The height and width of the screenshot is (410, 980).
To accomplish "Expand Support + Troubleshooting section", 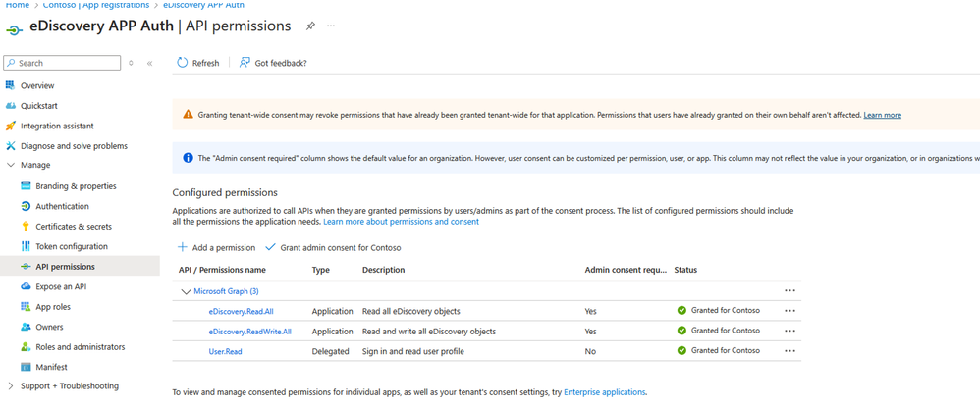I will 11,386.
